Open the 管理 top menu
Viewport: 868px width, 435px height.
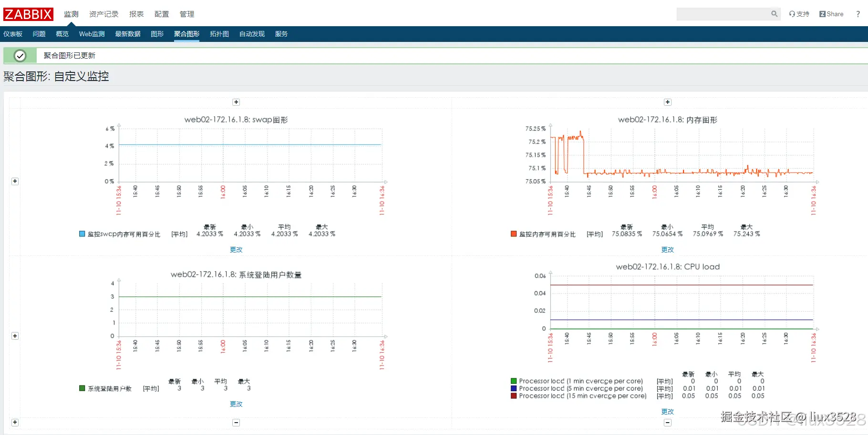point(187,14)
